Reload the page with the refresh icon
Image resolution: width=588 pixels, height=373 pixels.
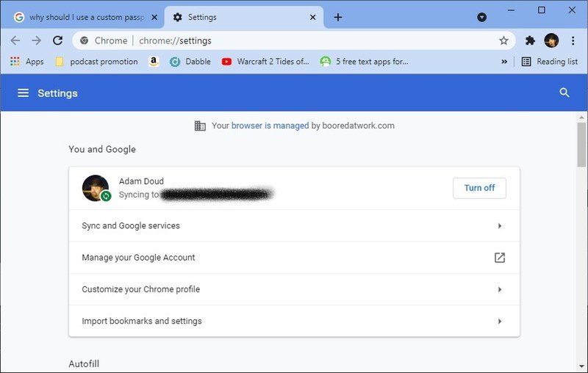(x=58, y=40)
